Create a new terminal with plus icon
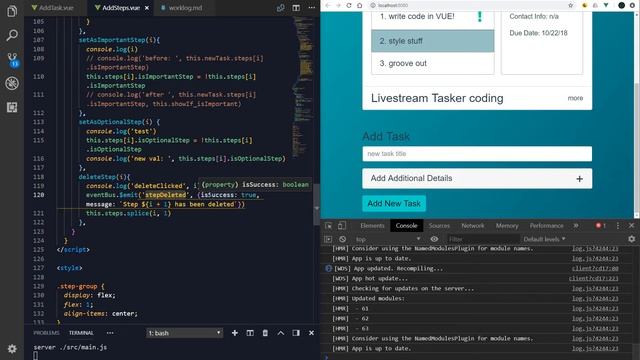The width and height of the screenshot is (640, 360). pyautogui.click(x=235, y=333)
